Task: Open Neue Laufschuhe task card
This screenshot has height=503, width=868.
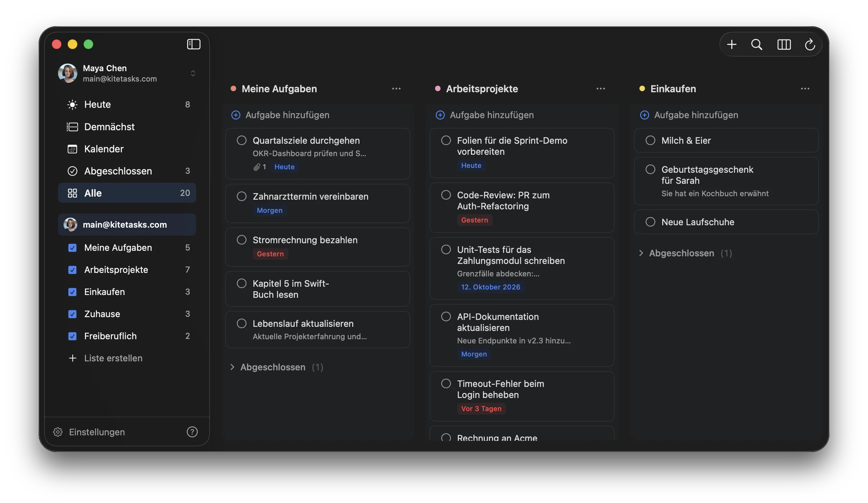Action: [x=726, y=222]
